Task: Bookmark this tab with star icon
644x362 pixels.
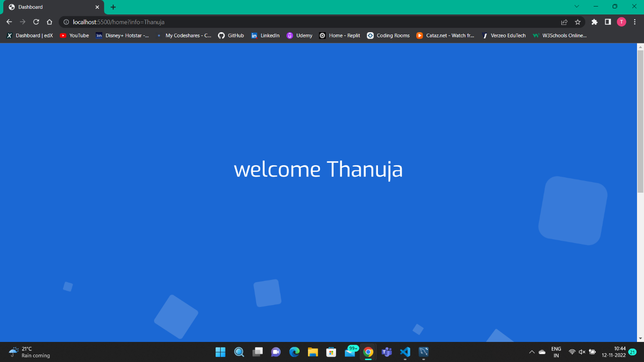Action: click(x=578, y=22)
